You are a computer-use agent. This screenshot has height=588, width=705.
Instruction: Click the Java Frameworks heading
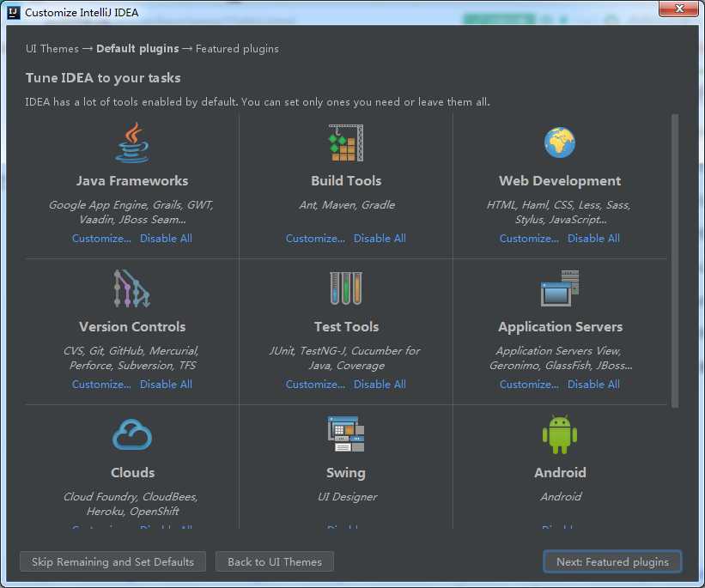pyautogui.click(x=132, y=181)
